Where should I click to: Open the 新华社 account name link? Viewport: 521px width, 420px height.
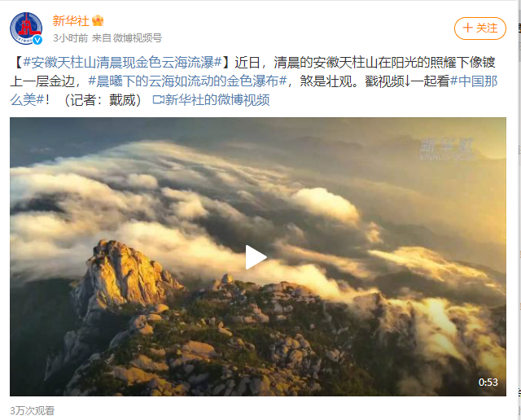click(x=71, y=21)
